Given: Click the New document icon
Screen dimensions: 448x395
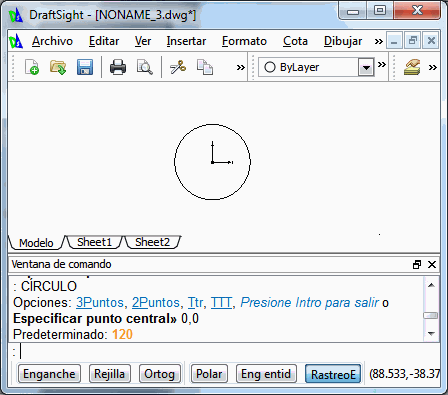Looking at the screenshot, I should coord(32,67).
